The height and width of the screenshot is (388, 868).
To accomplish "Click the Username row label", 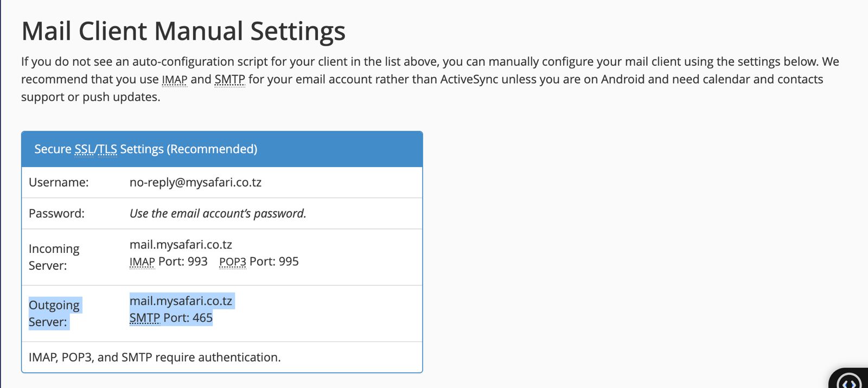I will (x=59, y=182).
